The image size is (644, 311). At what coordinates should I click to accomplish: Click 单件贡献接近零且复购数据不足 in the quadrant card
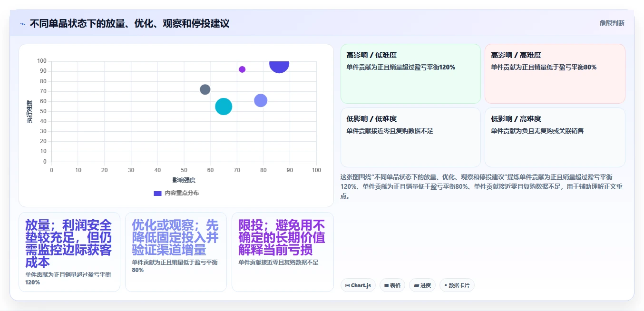[390, 131]
